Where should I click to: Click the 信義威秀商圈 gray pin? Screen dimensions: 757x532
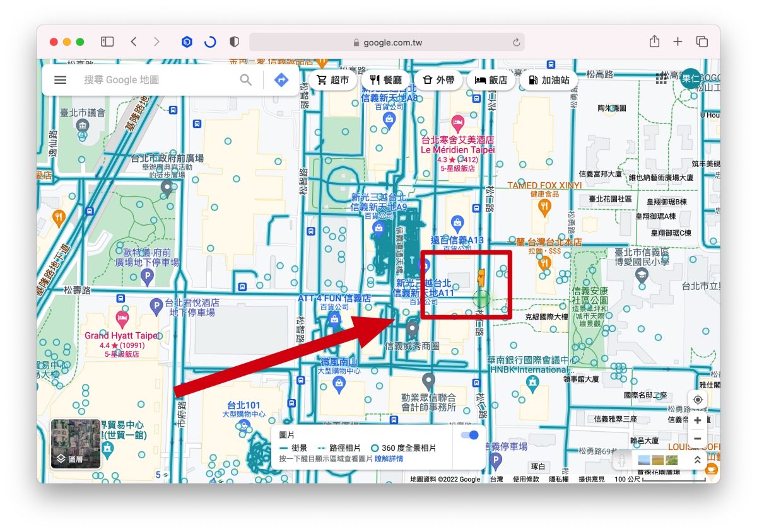pos(413,330)
